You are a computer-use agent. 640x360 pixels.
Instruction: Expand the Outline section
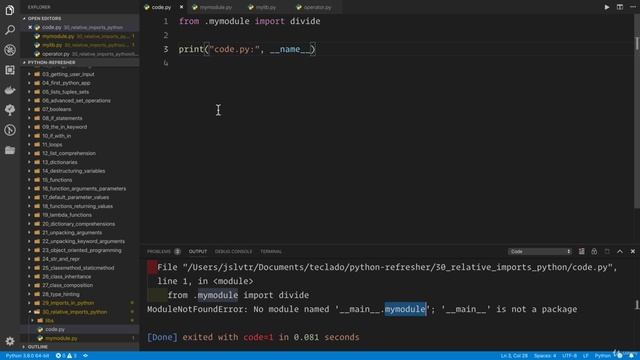[80, 347]
